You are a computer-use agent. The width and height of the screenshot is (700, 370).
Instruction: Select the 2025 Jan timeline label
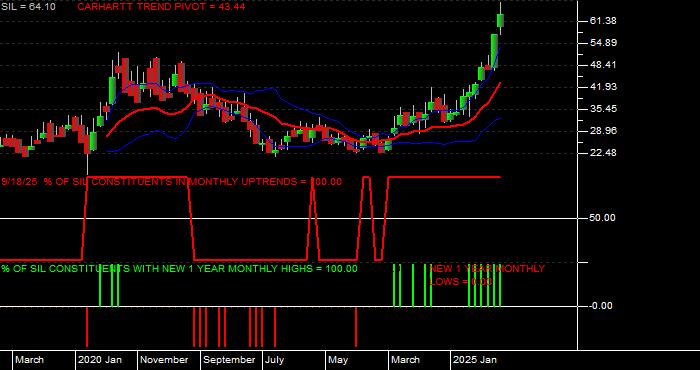point(475,360)
